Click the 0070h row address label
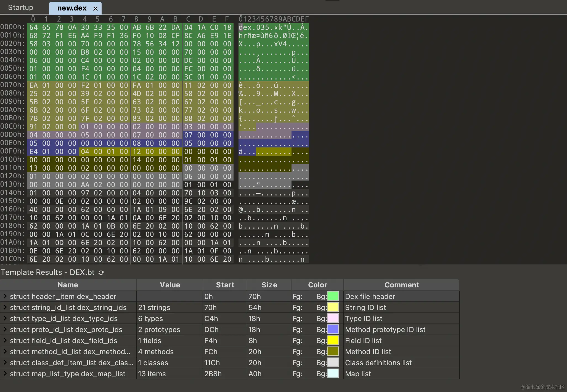567x392 pixels. point(12,85)
